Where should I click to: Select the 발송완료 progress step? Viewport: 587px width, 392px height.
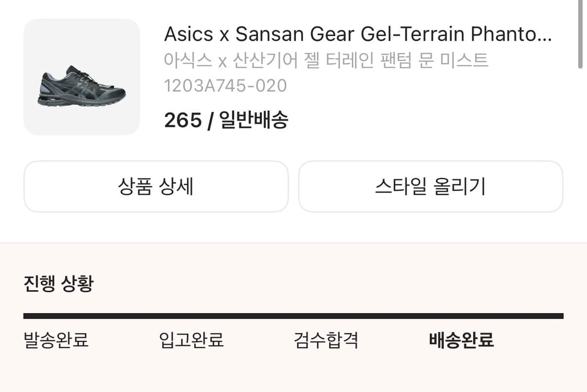(x=56, y=340)
